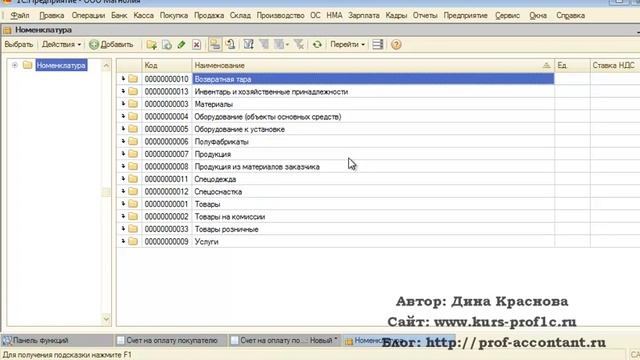Click the green plus Добавить button
640x360 pixels.
pos(111,44)
